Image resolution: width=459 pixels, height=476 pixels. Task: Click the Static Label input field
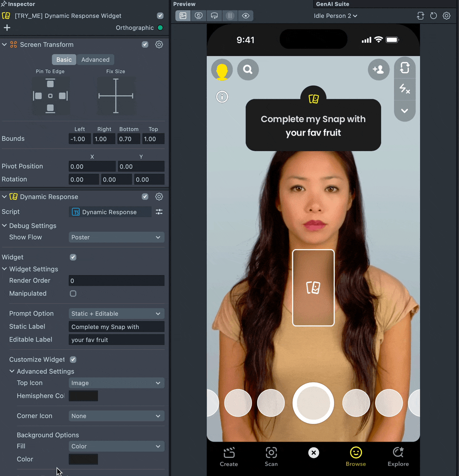point(116,327)
